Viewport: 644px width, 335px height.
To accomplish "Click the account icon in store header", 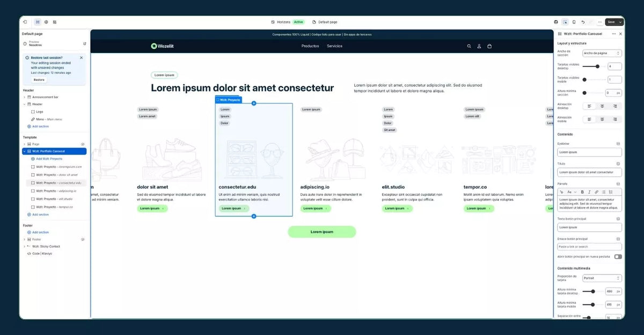I will click(479, 46).
